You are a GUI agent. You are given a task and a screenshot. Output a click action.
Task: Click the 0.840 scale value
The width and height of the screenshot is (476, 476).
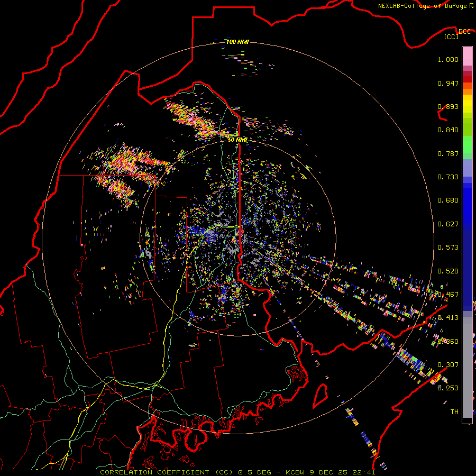(x=448, y=130)
